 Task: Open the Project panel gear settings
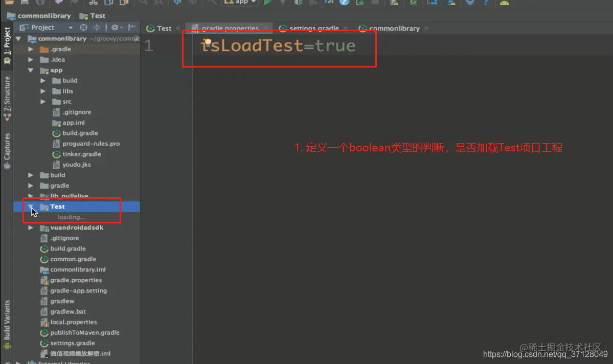click(x=116, y=28)
